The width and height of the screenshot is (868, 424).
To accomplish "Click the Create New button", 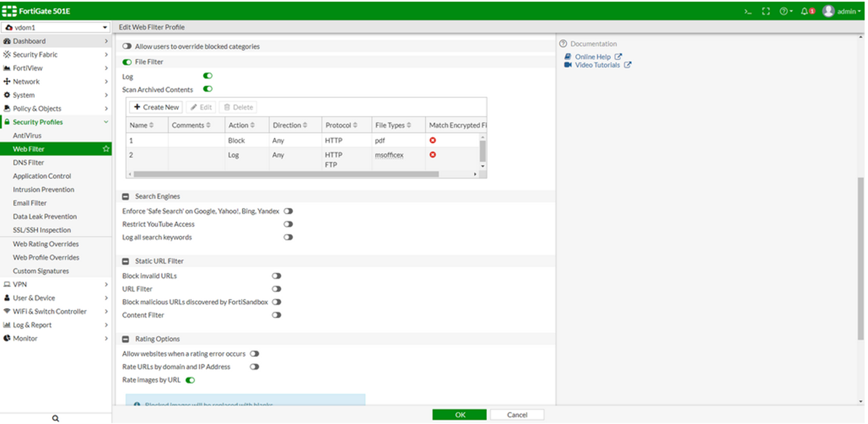I will (156, 108).
